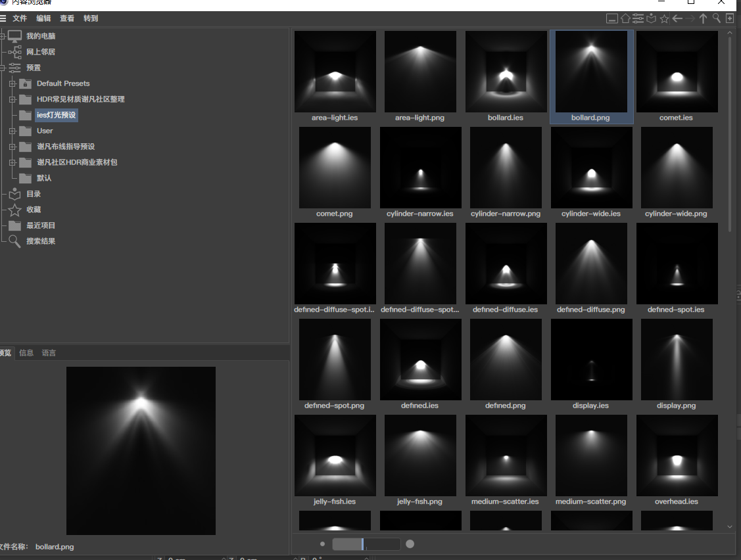Expand the 谢凡布线指导预设 folder
The height and width of the screenshot is (560, 741).
click(12, 147)
